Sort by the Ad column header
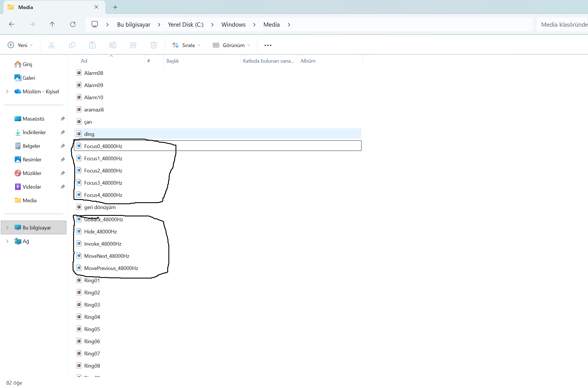 84,61
